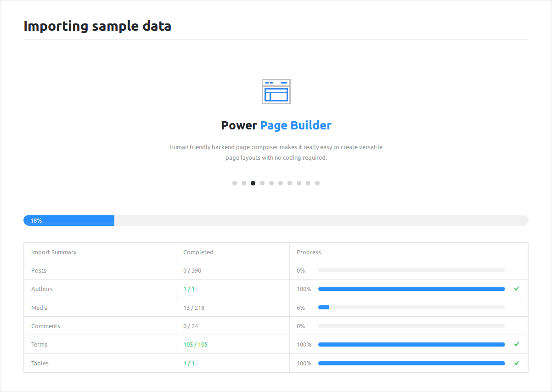The image size is (552, 392).
Task: Click the Posts row progress bar
Action: pos(411,270)
